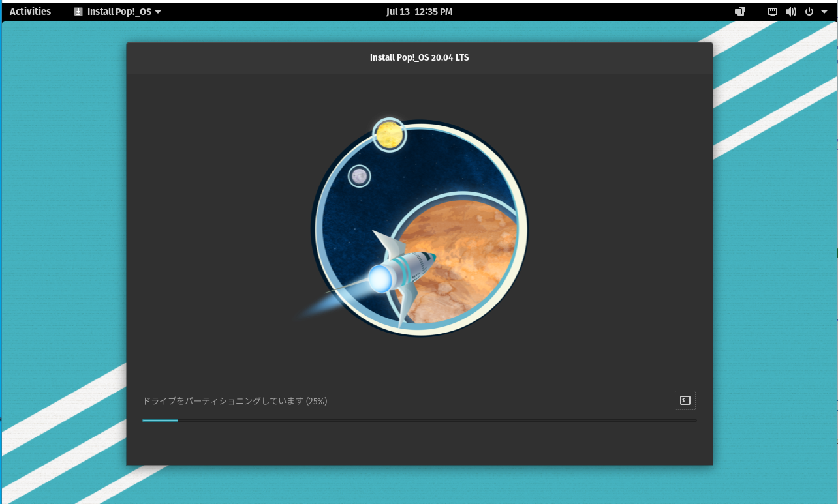Click the power icon in top bar
The width and height of the screenshot is (838, 504).
[x=809, y=12]
